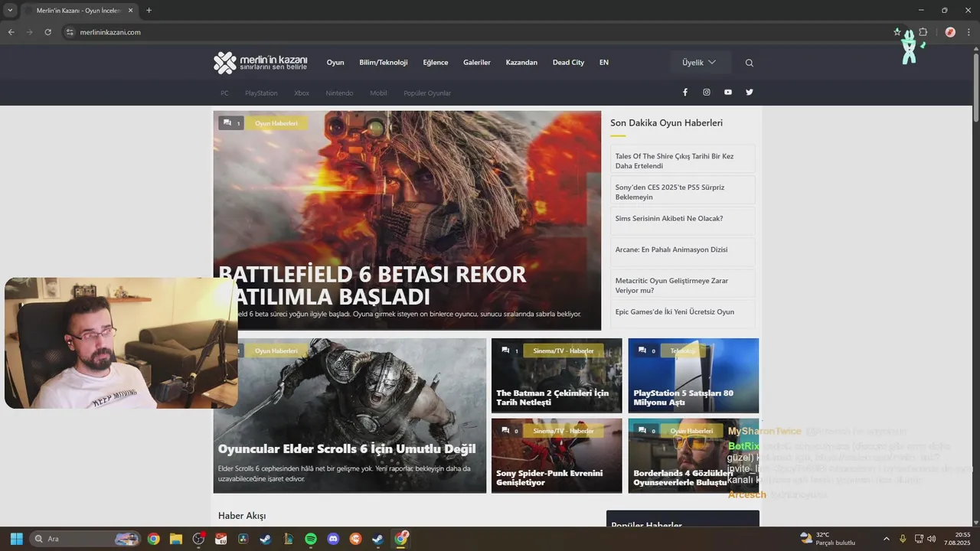This screenshot has height=551, width=980.
Task: Open Tales Of The Shire news link
Action: pos(683,161)
